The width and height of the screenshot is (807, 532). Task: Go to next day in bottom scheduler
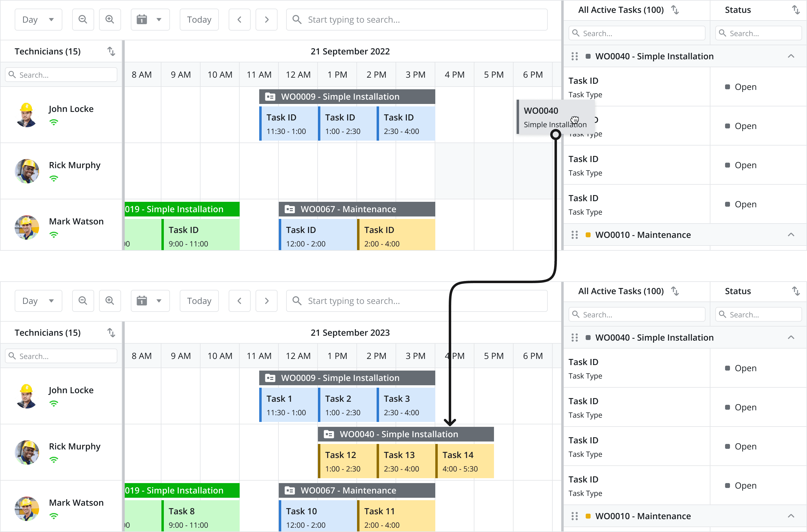pyautogui.click(x=266, y=301)
